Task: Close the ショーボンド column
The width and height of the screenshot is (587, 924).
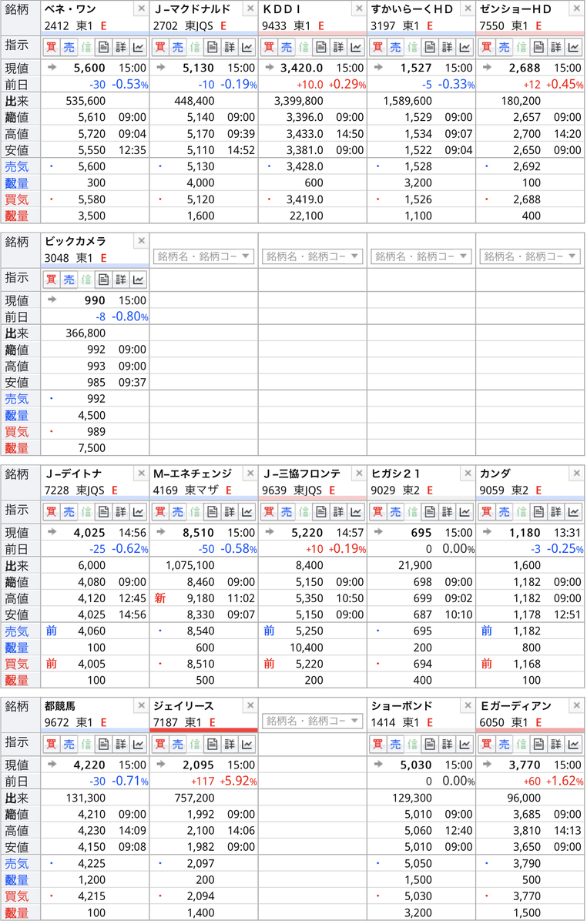Action: coord(467,705)
